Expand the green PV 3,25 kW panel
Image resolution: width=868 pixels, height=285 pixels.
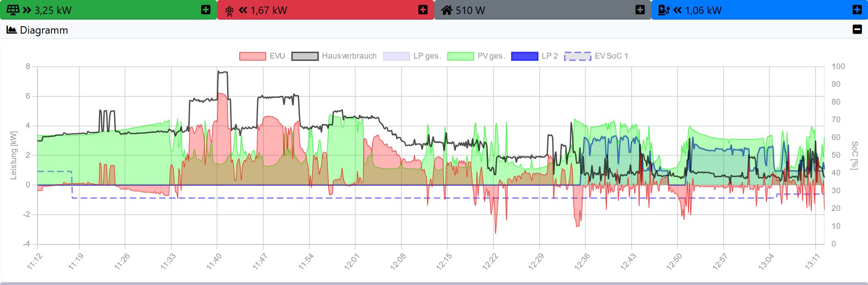tap(206, 10)
